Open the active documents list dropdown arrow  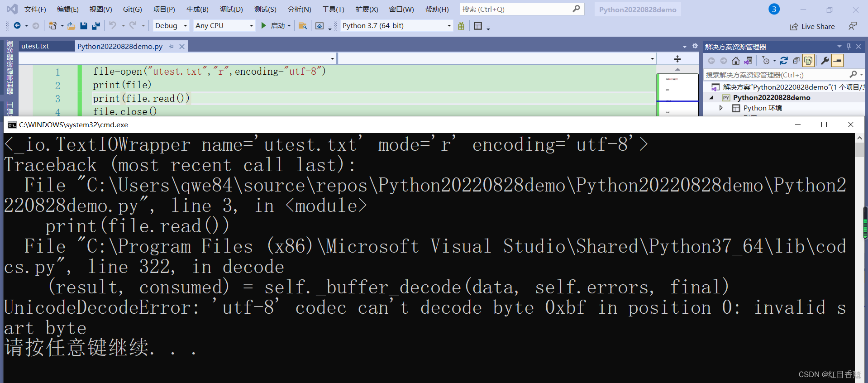click(685, 46)
